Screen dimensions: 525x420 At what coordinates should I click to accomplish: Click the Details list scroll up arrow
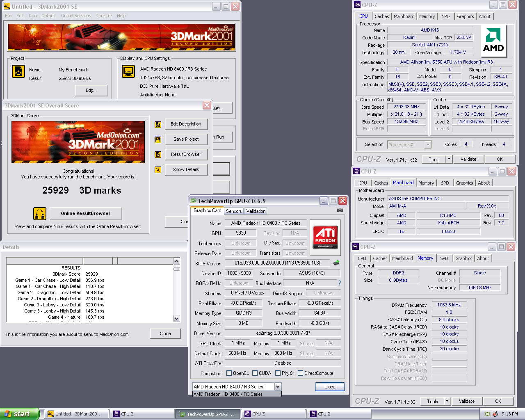pos(177,261)
